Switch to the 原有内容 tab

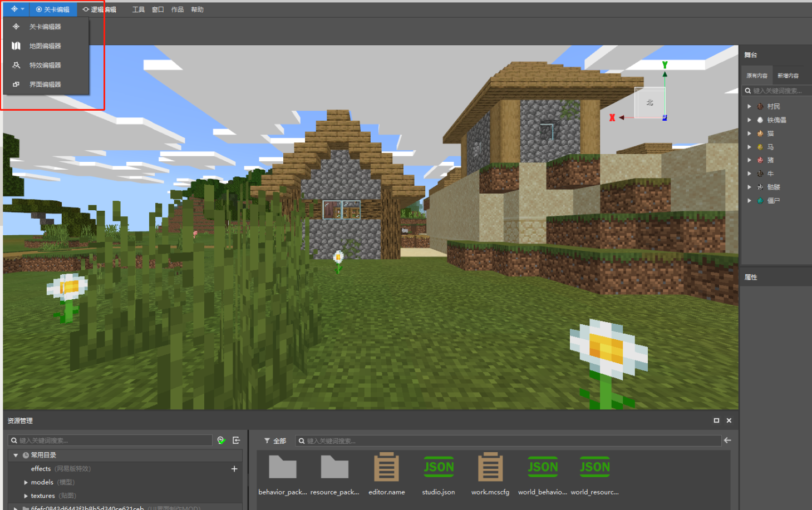(x=757, y=76)
